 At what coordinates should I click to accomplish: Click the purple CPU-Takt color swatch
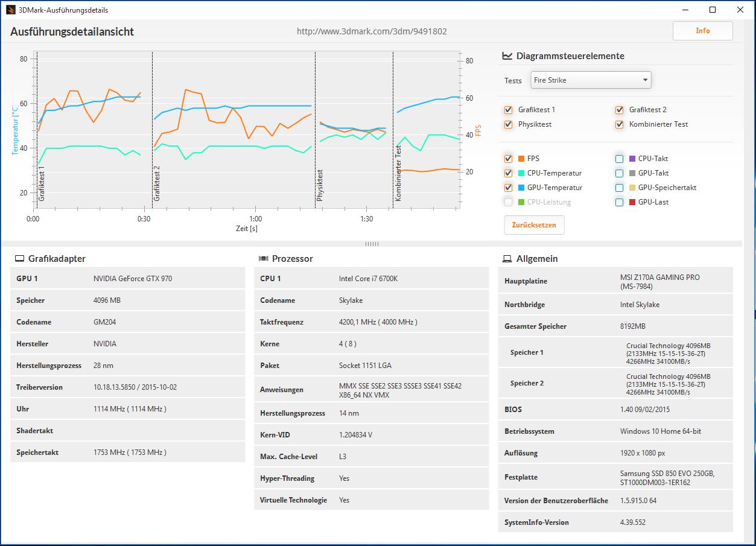pyautogui.click(x=632, y=159)
